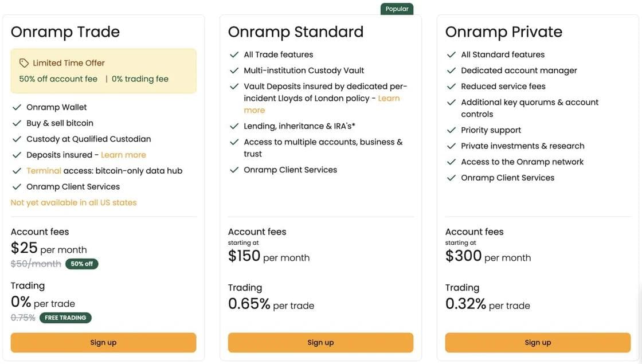Screen dimensions: 642x364
Task: Click the FREE TRADING badge
Action: (x=65, y=318)
